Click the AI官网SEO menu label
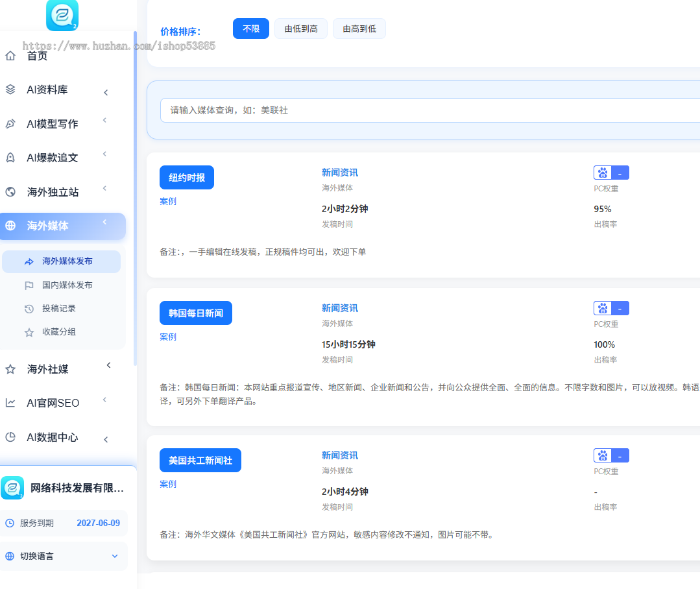 point(53,403)
